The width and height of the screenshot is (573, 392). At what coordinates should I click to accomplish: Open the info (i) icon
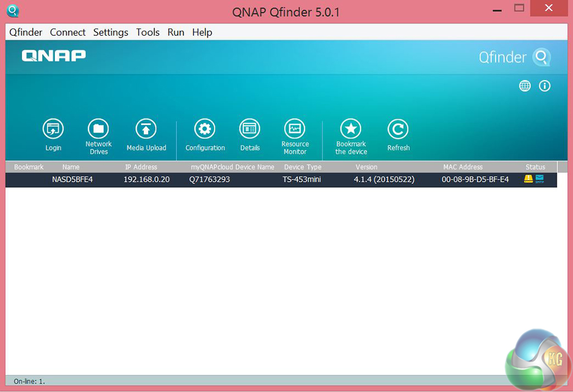pyautogui.click(x=544, y=86)
